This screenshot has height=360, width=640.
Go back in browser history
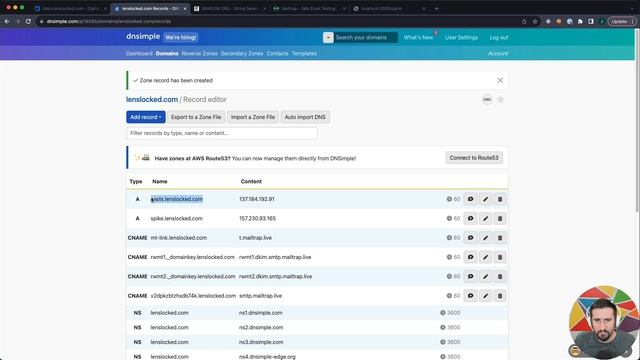pyautogui.click(x=7, y=21)
